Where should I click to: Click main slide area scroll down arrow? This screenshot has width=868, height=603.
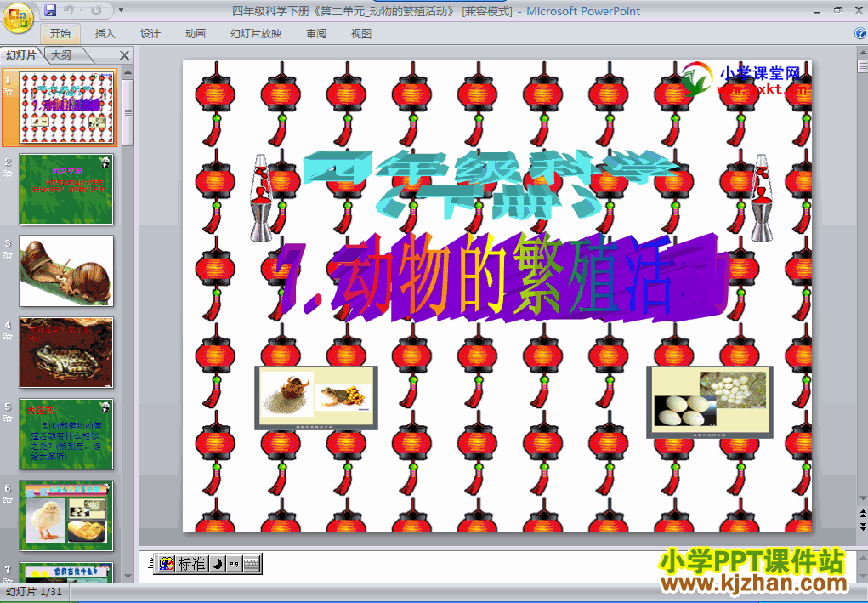coord(863,499)
